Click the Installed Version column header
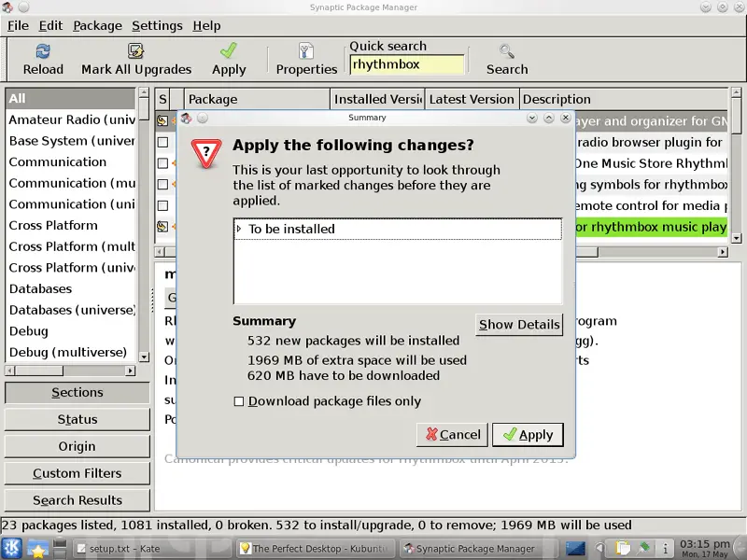The width and height of the screenshot is (747, 560). tap(377, 99)
